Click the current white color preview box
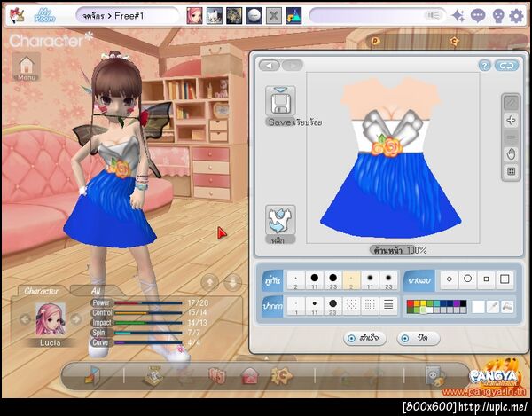532x416 pixels. tap(478, 307)
